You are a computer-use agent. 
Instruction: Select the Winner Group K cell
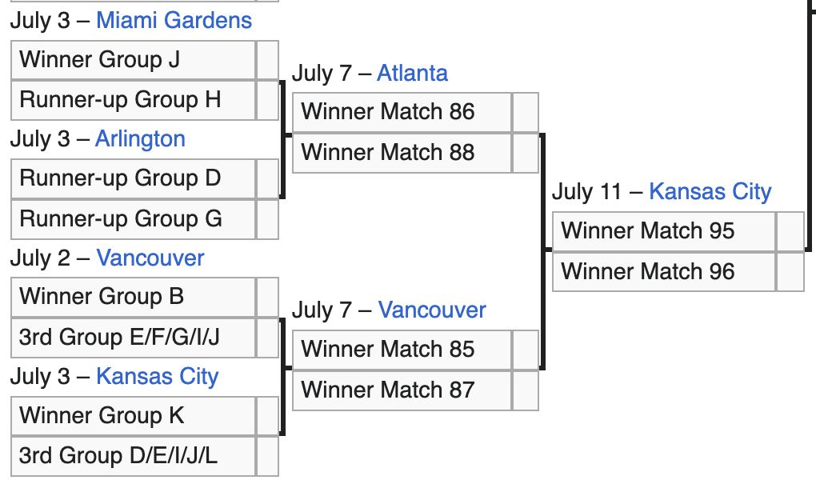point(134,416)
